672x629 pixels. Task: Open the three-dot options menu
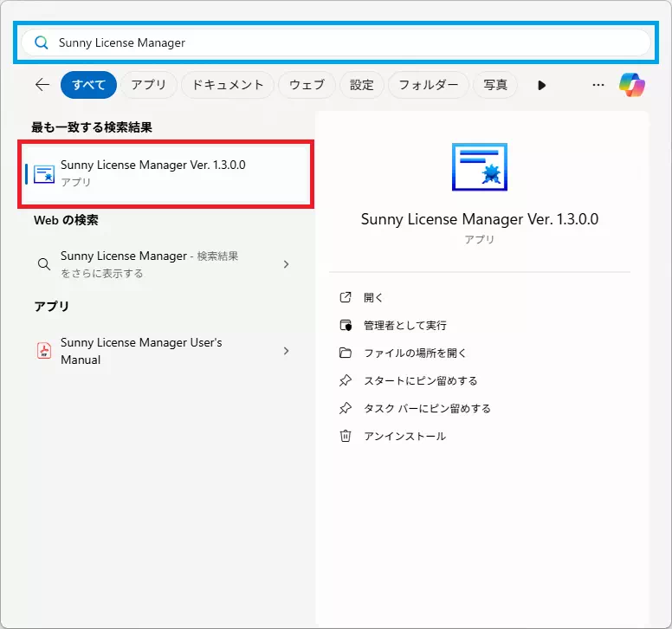pyautogui.click(x=598, y=85)
